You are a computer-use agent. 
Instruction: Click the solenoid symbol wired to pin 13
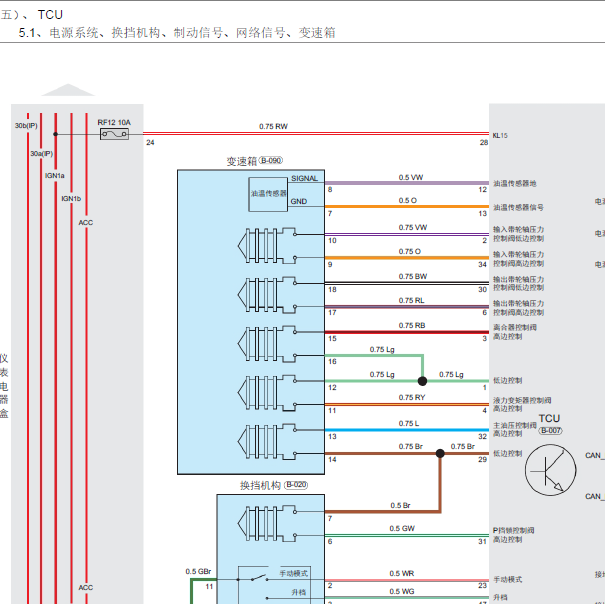267,442
